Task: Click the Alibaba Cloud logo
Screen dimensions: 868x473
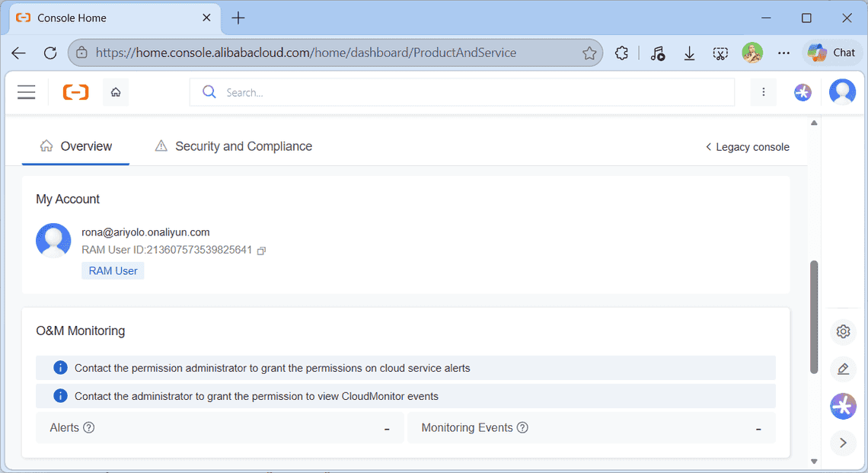Action: 75,92
